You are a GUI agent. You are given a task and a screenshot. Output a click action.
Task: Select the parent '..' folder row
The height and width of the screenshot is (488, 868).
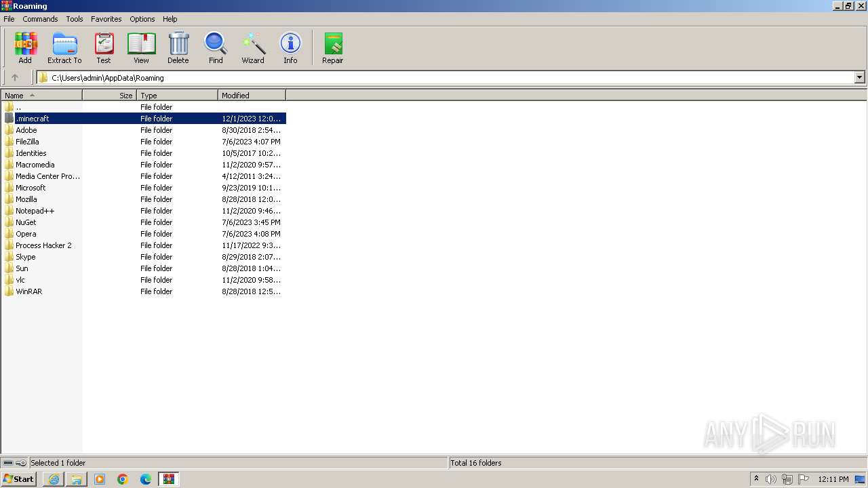(144, 107)
